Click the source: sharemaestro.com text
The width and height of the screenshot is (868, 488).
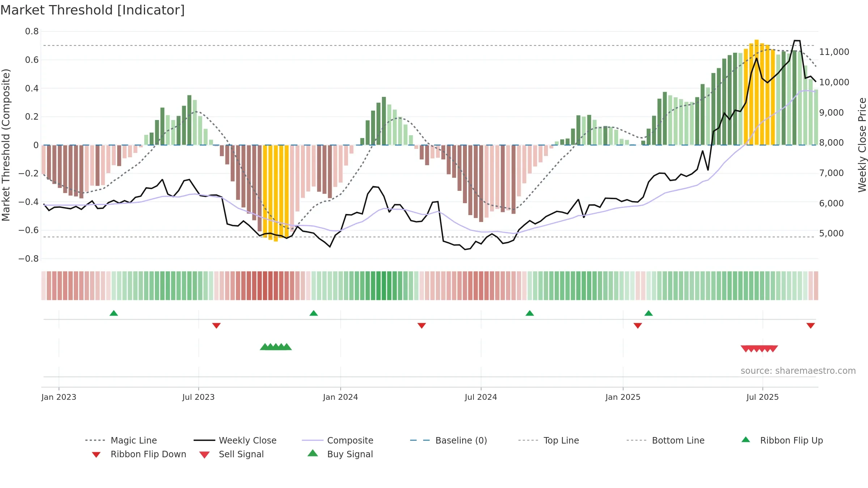pos(798,371)
